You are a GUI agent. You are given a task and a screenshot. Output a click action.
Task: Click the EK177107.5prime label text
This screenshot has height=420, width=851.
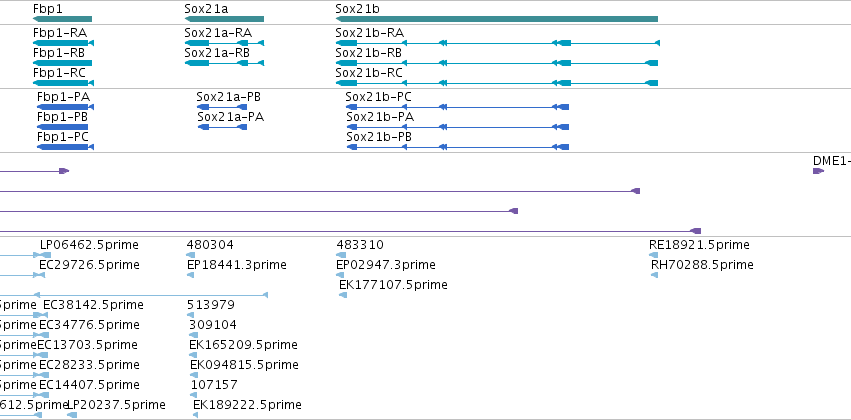tap(393, 285)
